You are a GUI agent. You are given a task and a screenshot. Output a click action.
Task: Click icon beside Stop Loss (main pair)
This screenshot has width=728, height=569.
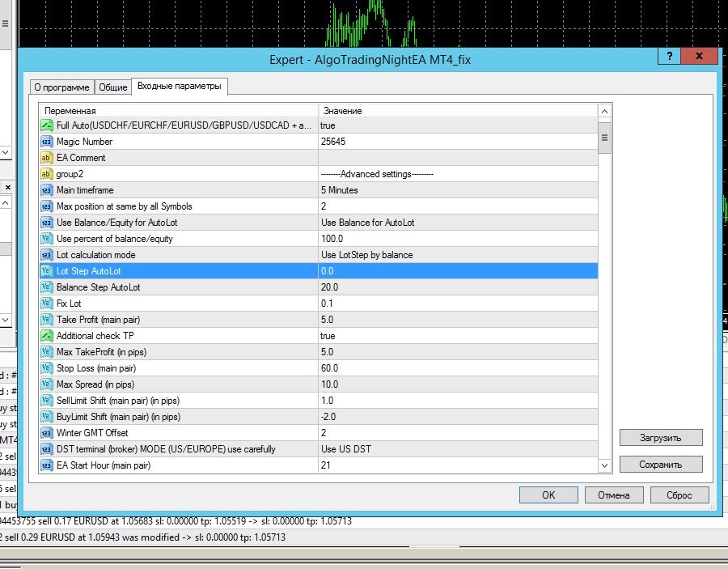coord(46,368)
